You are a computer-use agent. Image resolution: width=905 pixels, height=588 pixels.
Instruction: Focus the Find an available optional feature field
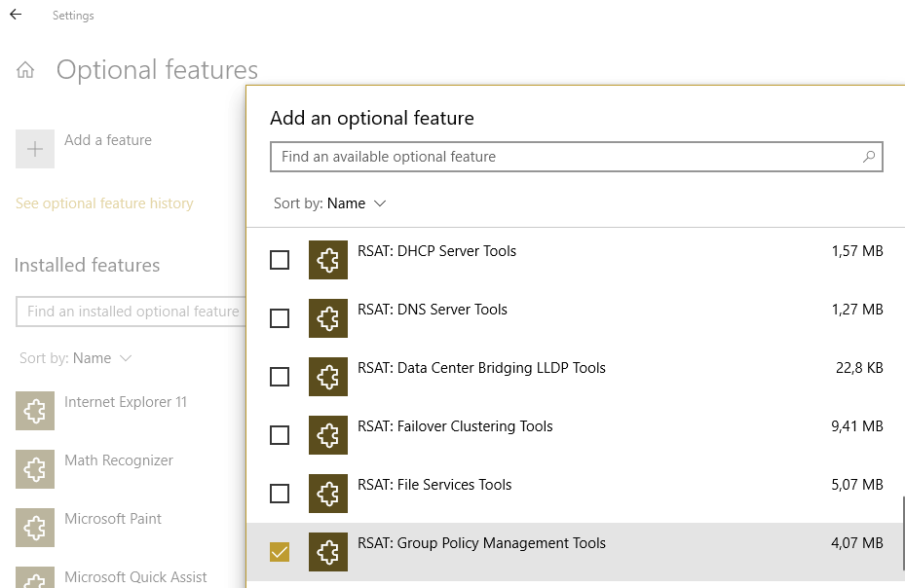click(x=565, y=157)
